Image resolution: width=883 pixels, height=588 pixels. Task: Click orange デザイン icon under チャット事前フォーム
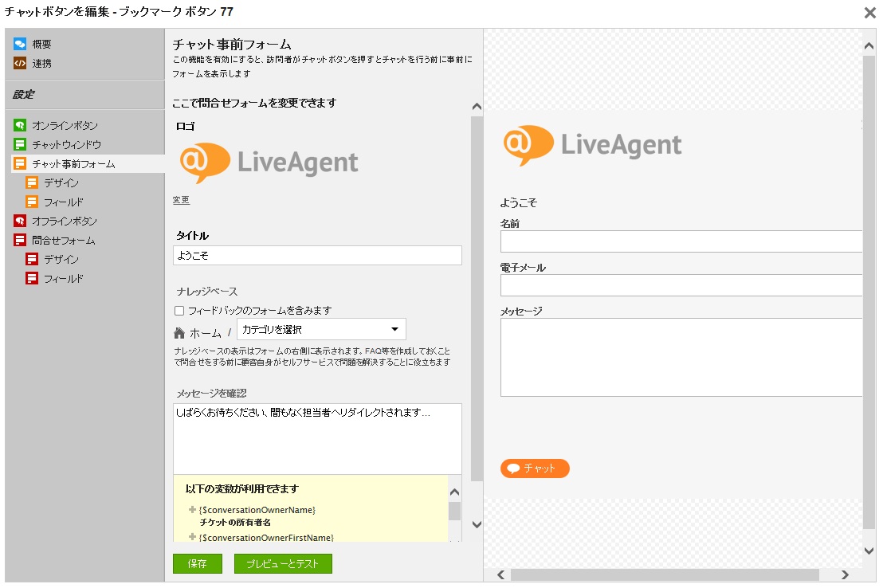tap(32, 182)
